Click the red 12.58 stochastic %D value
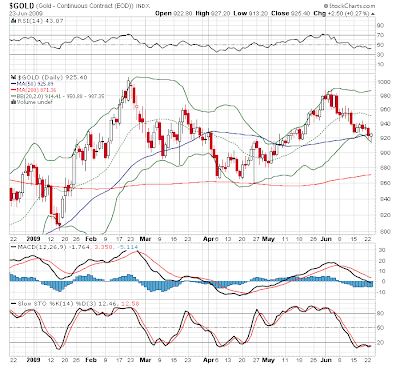The image size is (400, 365). coord(130,304)
